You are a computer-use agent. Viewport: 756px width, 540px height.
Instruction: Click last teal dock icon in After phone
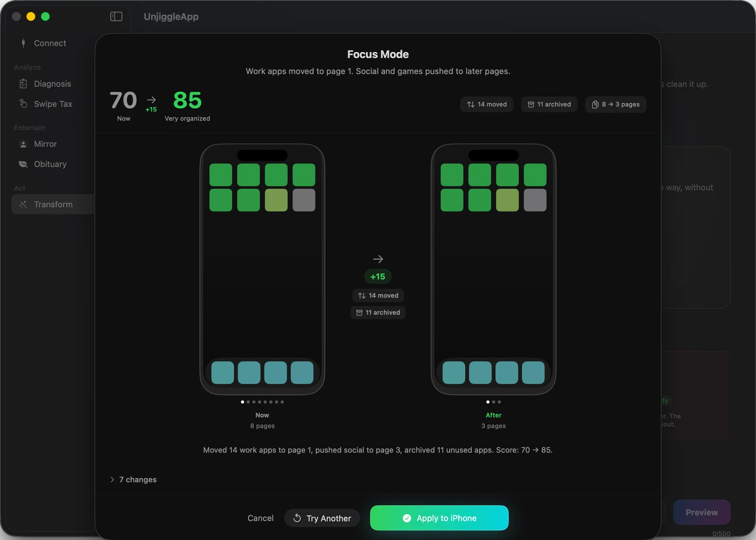(x=533, y=373)
